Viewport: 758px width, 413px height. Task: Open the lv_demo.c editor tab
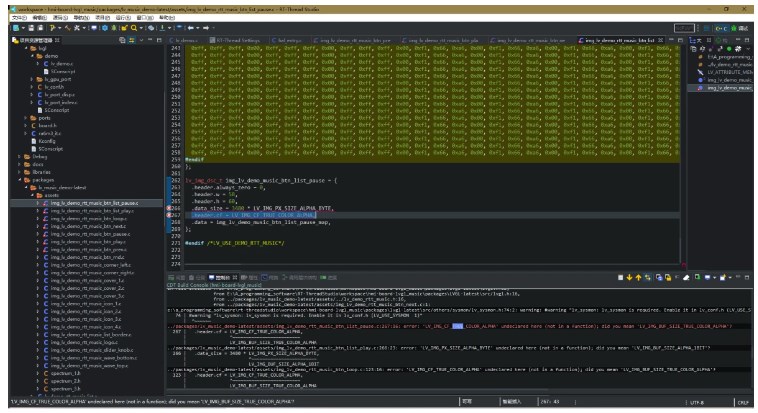pyautogui.click(x=188, y=39)
